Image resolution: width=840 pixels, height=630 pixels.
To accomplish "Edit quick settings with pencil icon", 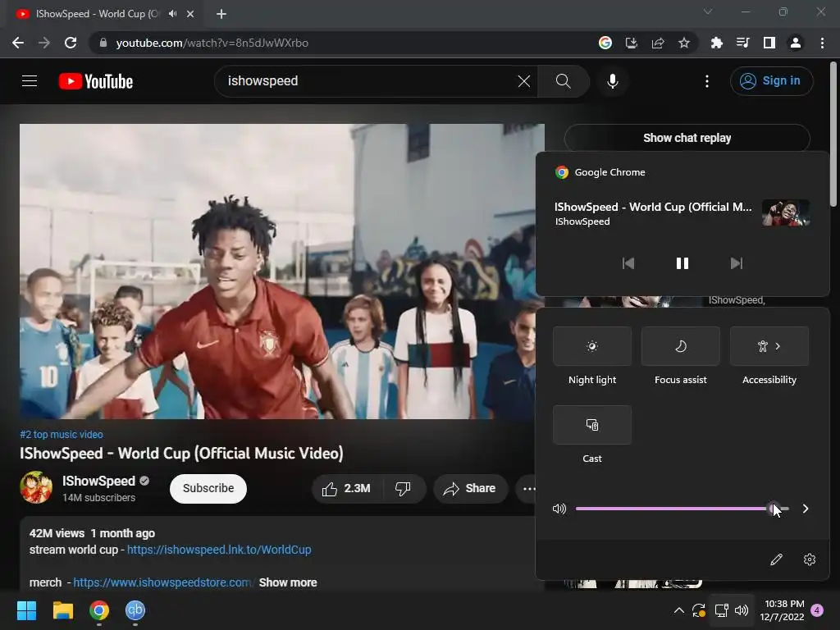I will (776, 559).
